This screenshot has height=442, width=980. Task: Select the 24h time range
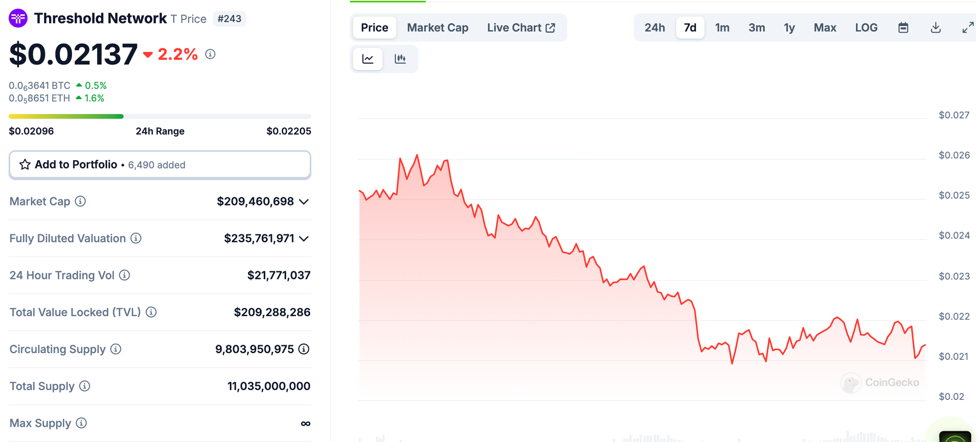click(x=655, y=28)
